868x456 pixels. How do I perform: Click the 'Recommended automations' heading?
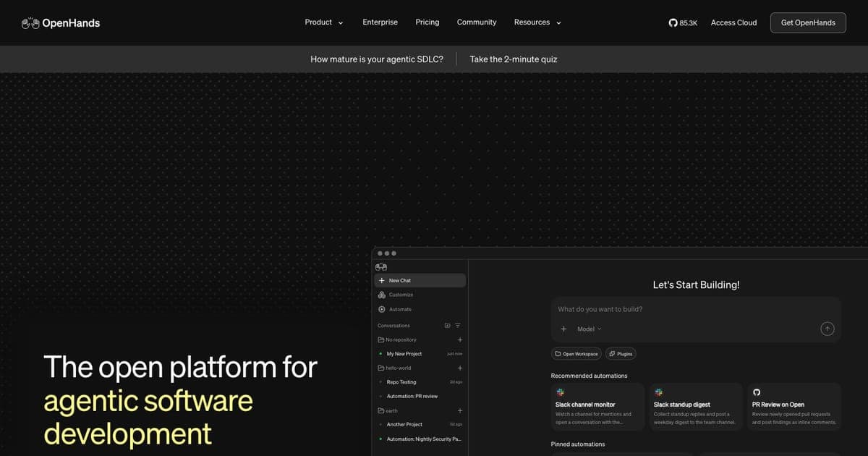tap(590, 376)
